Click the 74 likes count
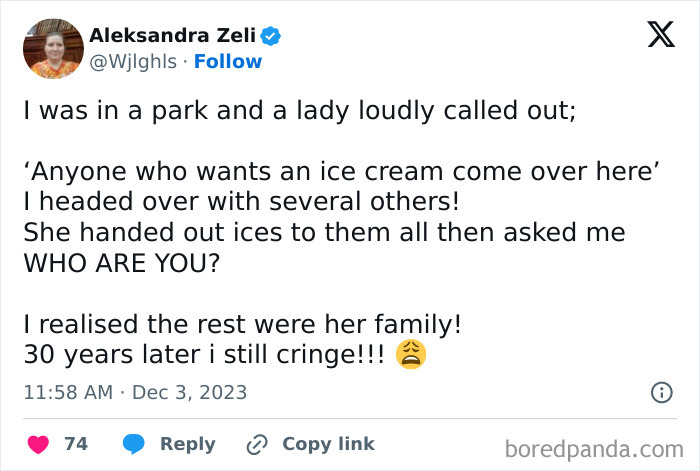700x471 pixels. point(77,444)
